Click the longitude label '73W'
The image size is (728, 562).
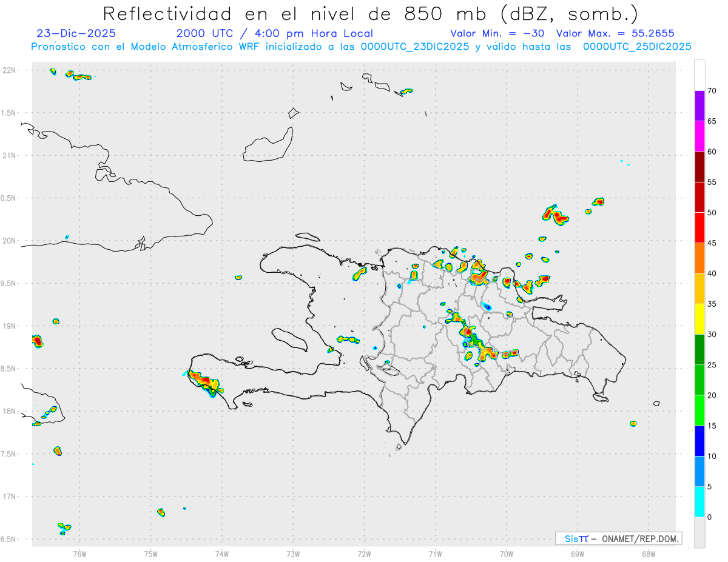click(x=293, y=554)
